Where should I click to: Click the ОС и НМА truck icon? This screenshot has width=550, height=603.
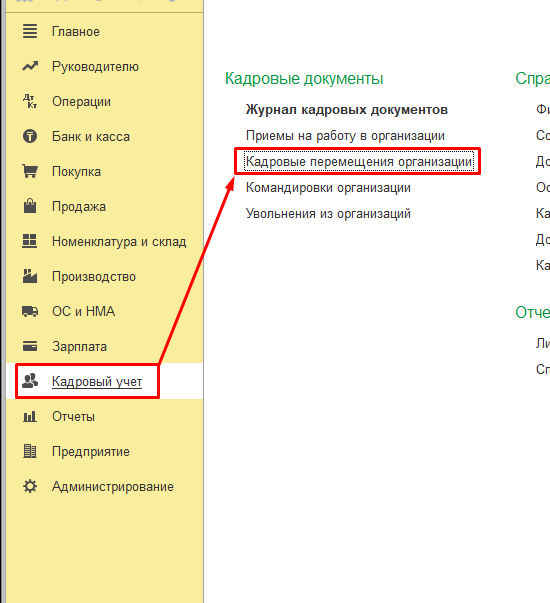30,311
